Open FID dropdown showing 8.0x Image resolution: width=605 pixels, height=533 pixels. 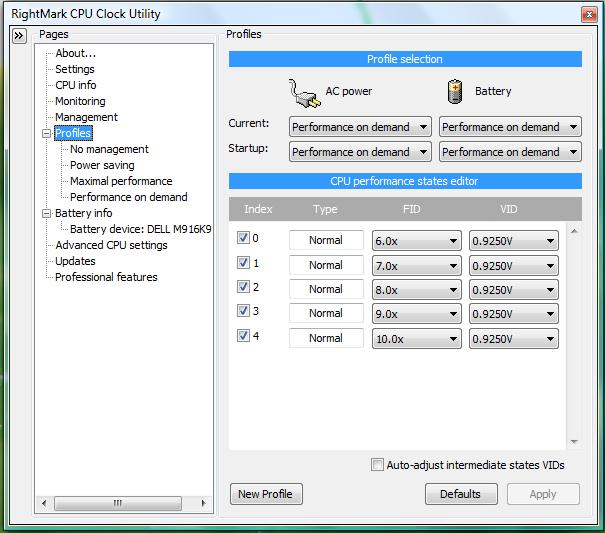click(417, 289)
